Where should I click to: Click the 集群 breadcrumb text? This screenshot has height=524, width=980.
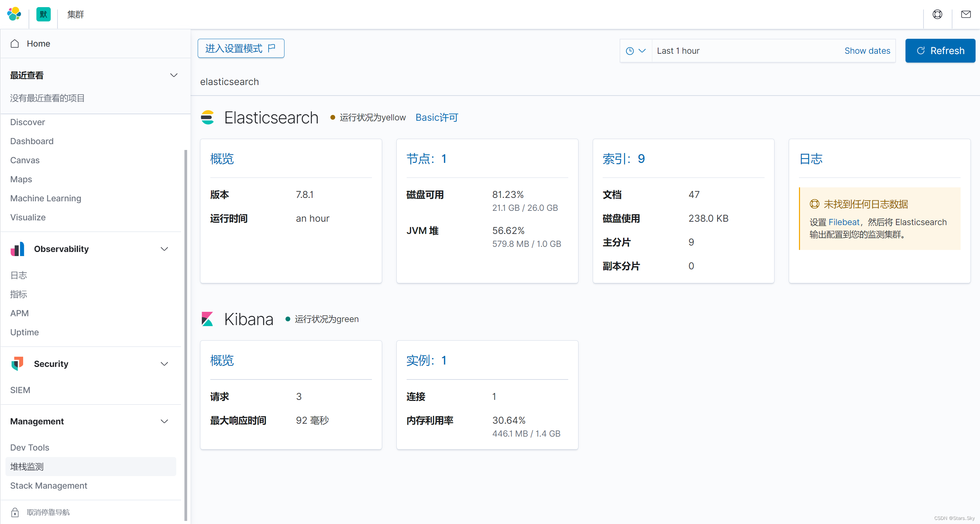tap(75, 14)
